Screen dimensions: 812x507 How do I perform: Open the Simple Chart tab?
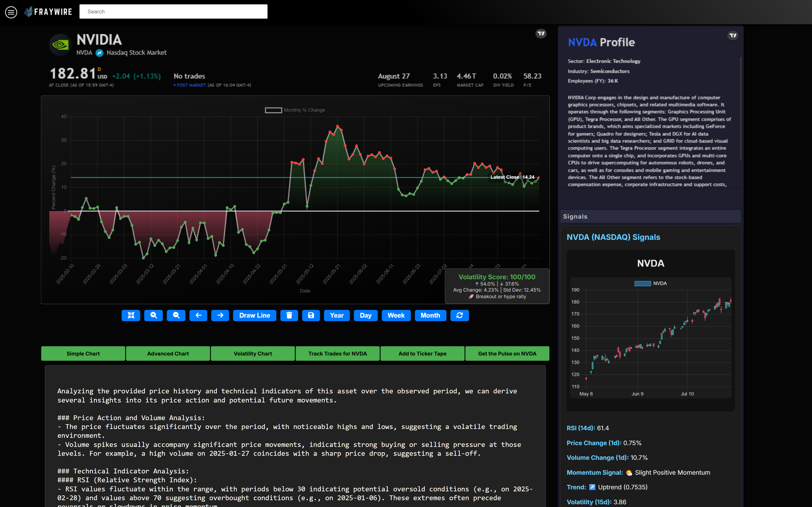(83, 353)
